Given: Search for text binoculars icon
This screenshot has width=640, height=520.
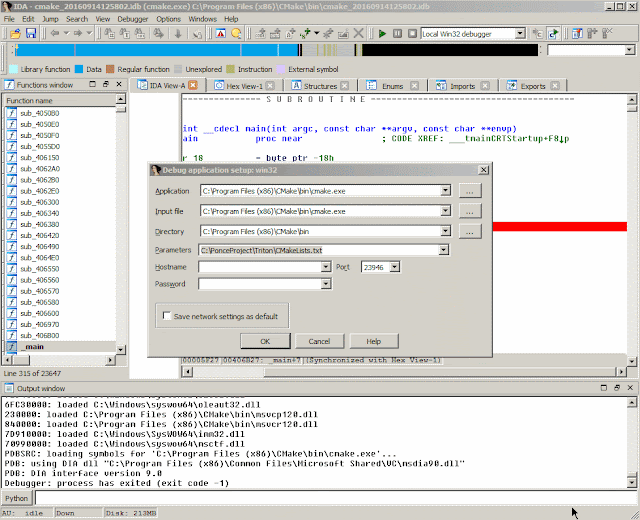Looking at the screenshot, I should (x=124, y=33).
